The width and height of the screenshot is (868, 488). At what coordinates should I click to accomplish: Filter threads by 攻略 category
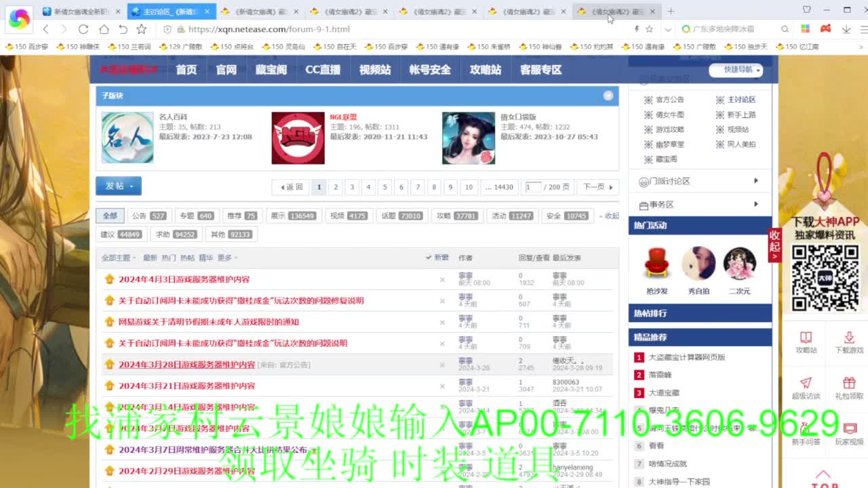click(x=456, y=216)
